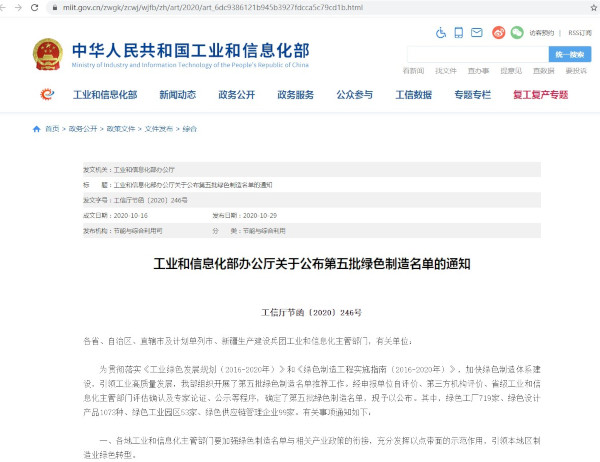The width and height of the screenshot is (600, 462).
Task: Click the envelope mail icon
Action: point(476,33)
